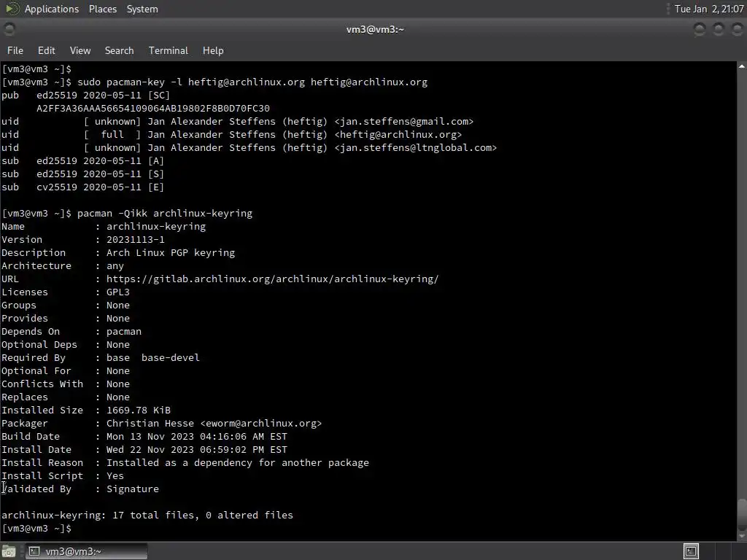Image resolution: width=747 pixels, height=560 pixels.
Task: Click the sub key line ending [E]
Action: click(x=82, y=187)
